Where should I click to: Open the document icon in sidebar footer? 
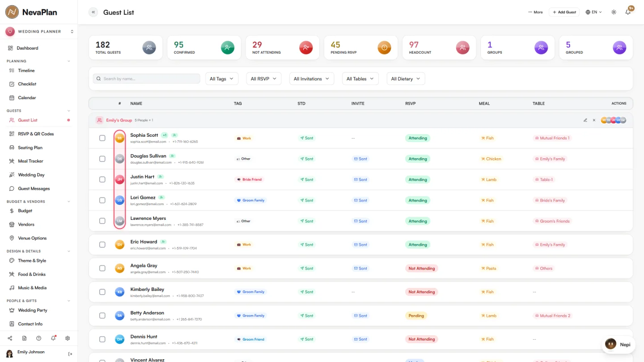(x=25, y=338)
